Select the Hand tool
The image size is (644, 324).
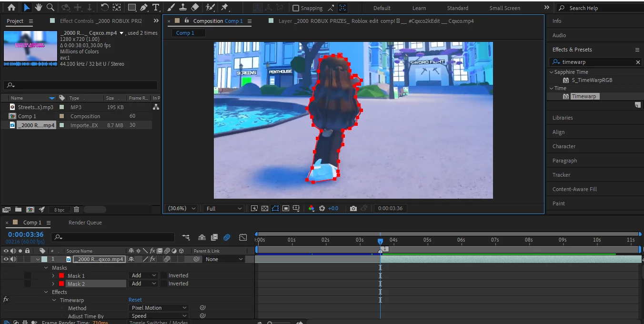pos(39,8)
